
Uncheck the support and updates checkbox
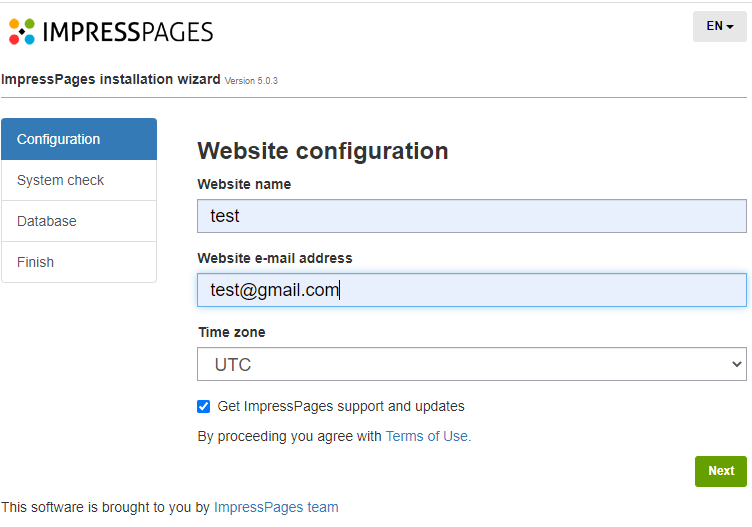(204, 406)
